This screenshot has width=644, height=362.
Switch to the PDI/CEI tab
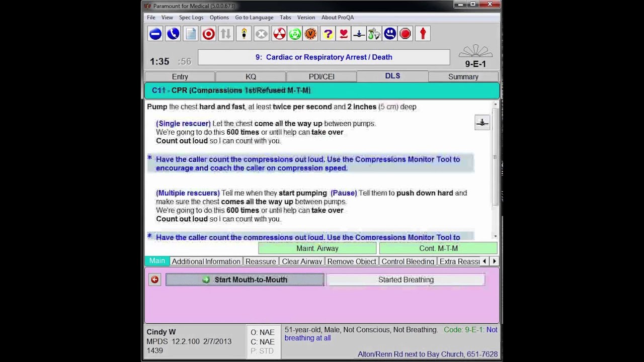(x=321, y=76)
